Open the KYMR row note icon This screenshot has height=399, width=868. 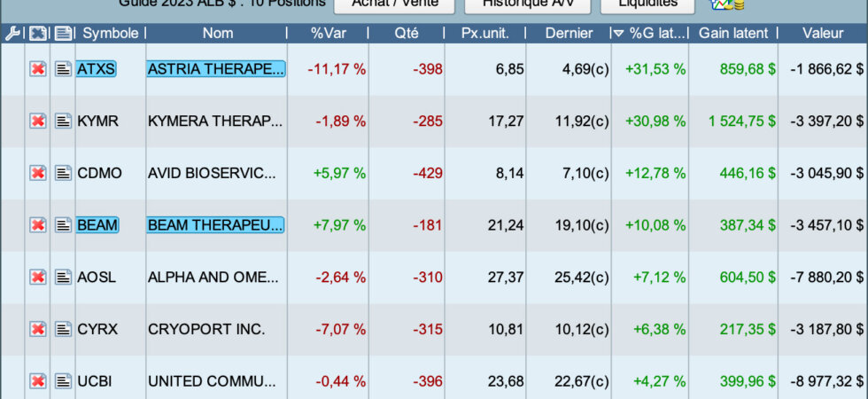63,121
